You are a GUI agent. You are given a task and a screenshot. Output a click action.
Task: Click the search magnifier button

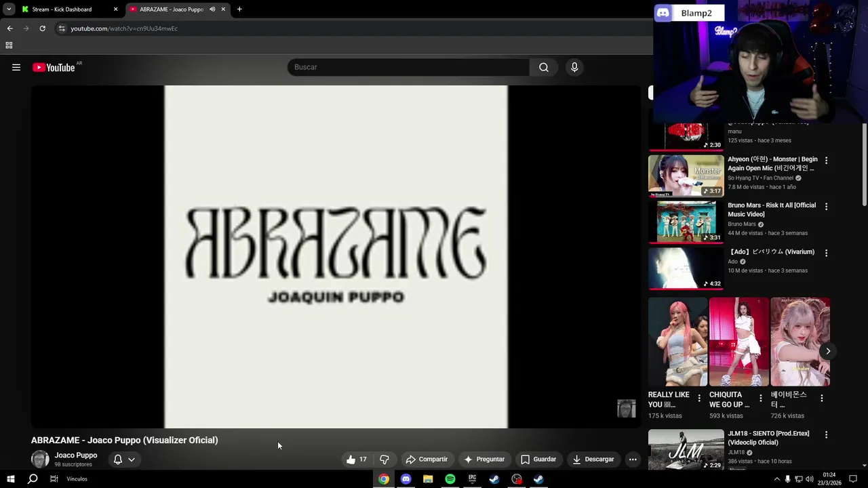pyautogui.click(x=544, y=67)
